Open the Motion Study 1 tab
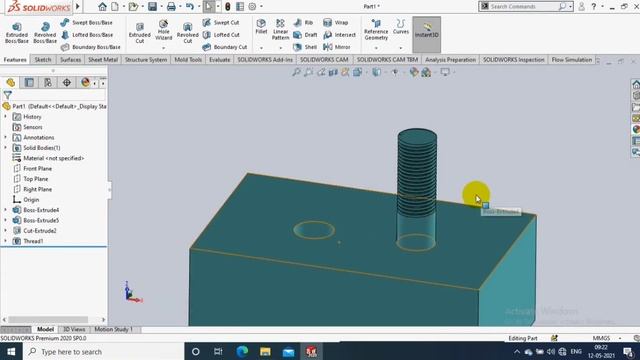The height and width of the screenshot is (360, 640). (x=113, y=329)
